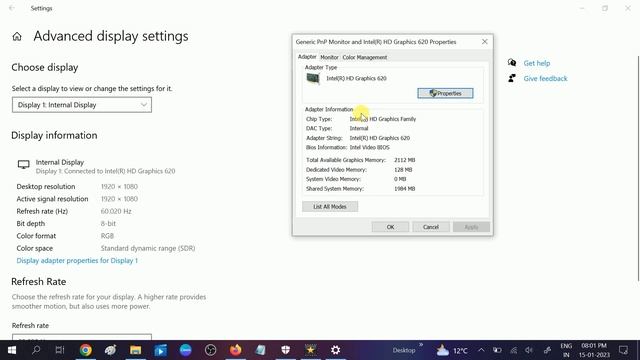
Task: Click the Intel Video BIOS text
Action: [x=369, y=147]
